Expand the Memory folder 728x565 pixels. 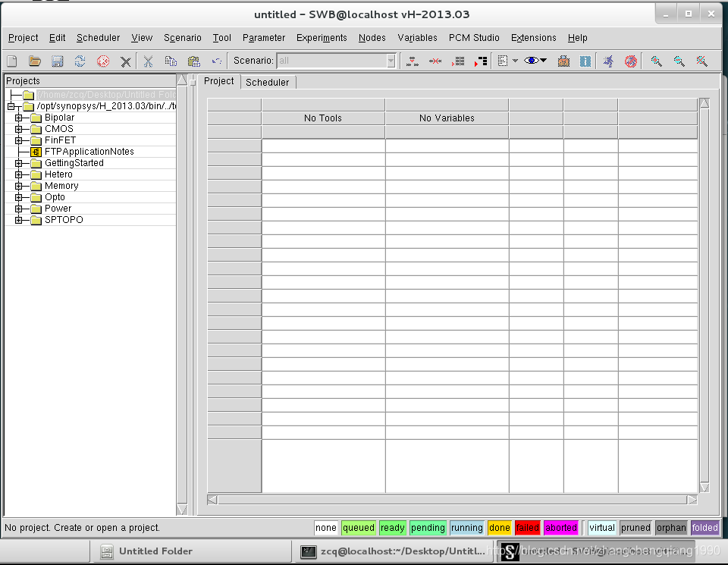pyautogui.click(x=18, y=186)
